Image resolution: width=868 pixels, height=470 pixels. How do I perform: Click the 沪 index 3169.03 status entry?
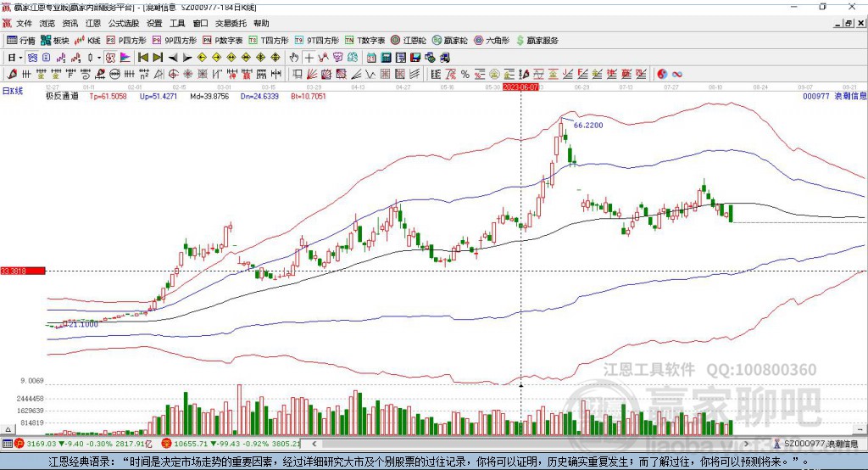click(83, 444)
